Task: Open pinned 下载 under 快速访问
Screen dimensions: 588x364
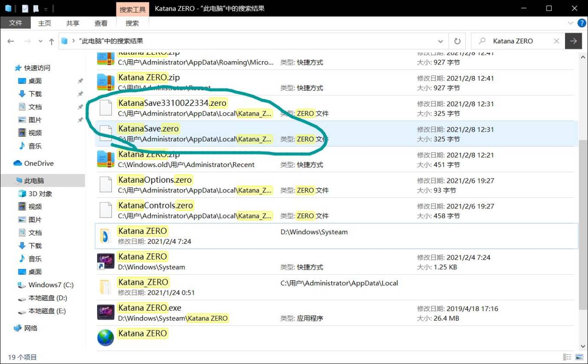Action: tap(35, 93)
